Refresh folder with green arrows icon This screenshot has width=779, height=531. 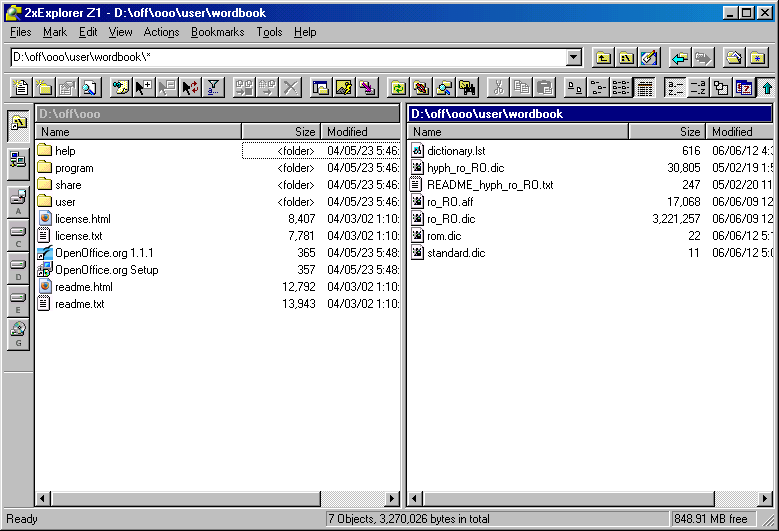pos(398,88)
